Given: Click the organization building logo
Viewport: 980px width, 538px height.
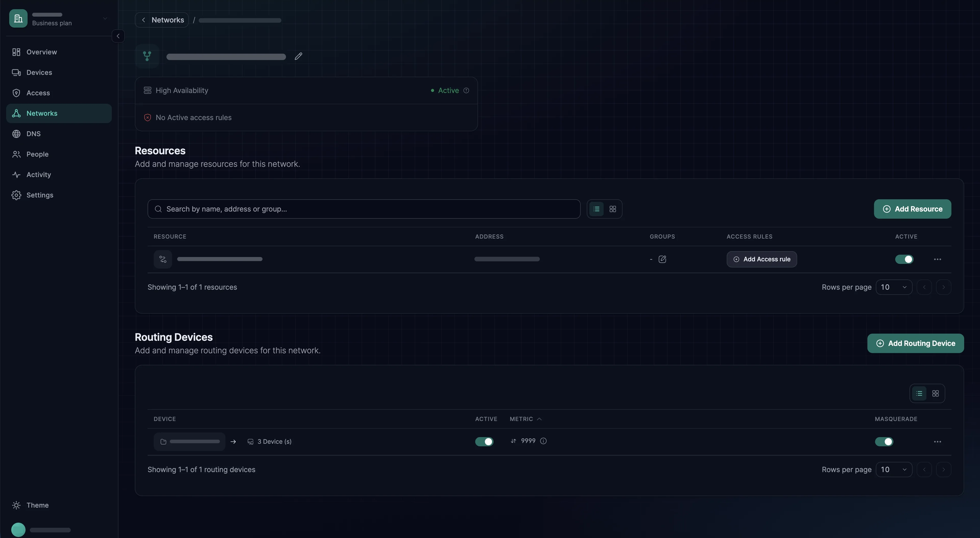Looking at the screenshot, I should (18, 18).
